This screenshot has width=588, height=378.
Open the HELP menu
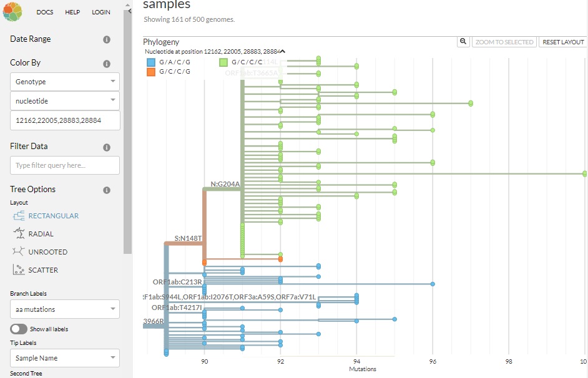pyautogui.click(x=72, y=11)
